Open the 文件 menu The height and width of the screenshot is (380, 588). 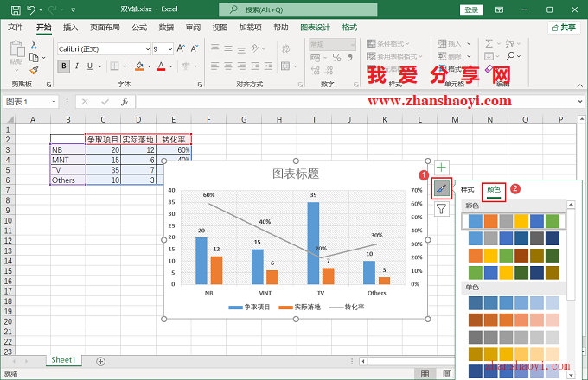[16, 28]
